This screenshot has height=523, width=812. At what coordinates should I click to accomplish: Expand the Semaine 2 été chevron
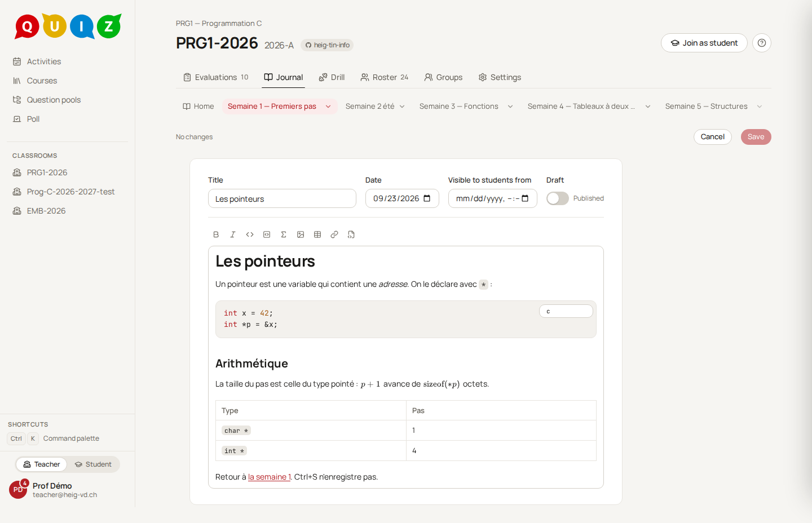pos(402,107)
